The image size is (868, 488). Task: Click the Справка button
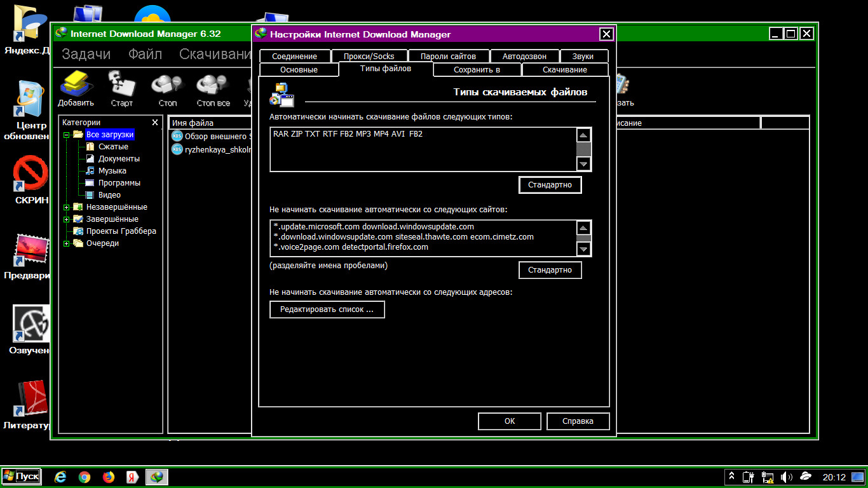pos(578,421)
